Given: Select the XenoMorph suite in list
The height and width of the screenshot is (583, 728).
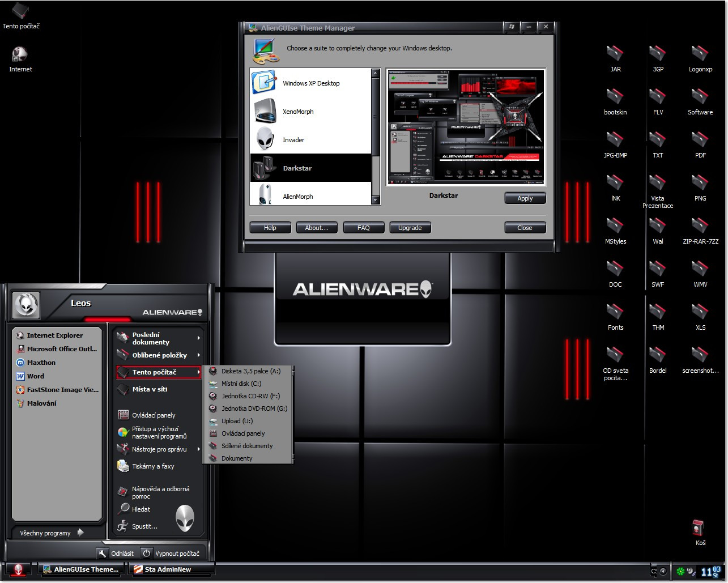Looking at the screenshot, I should [x=311, y=111].
